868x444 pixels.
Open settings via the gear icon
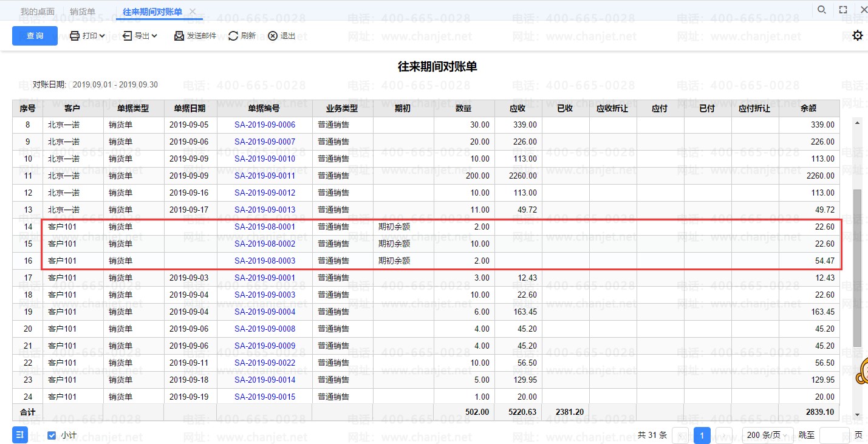857,36
